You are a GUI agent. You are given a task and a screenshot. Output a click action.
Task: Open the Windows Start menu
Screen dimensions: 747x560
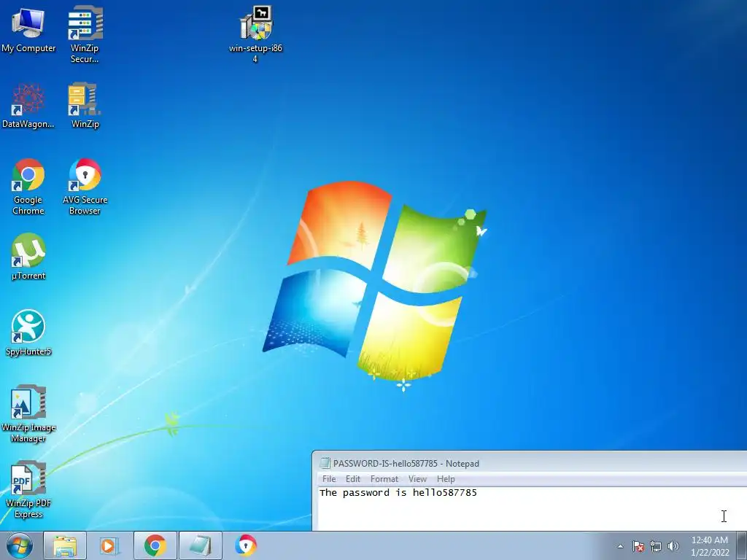click(20, 545)
